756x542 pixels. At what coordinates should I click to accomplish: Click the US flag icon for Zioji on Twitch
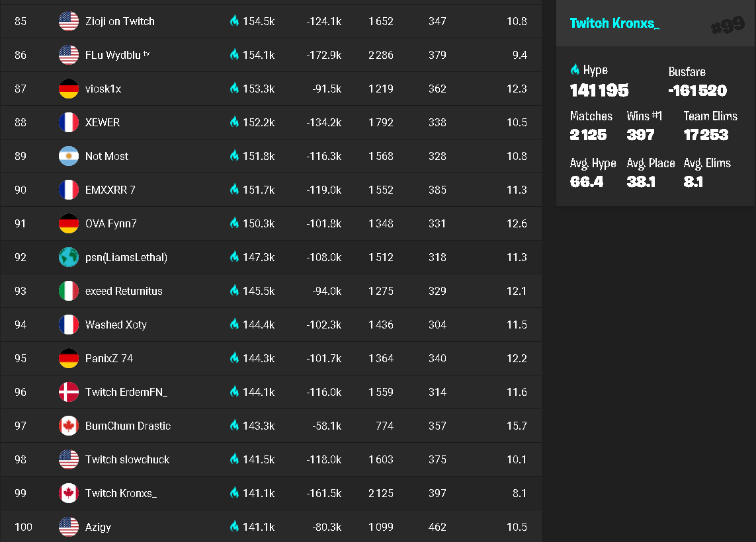pyautogui.click(x=69, y=21)
